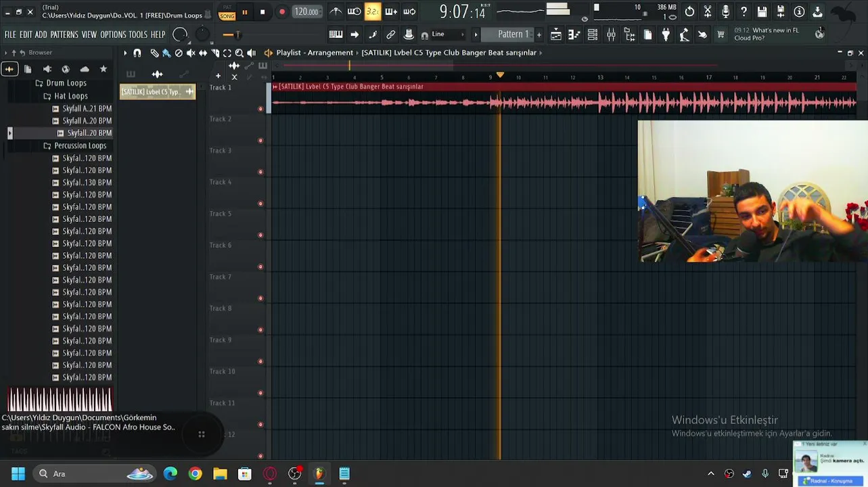The image size is (868, 487).
Task: Open Windows Start menu
Action: pyautogui.click(x=18, y=473)
